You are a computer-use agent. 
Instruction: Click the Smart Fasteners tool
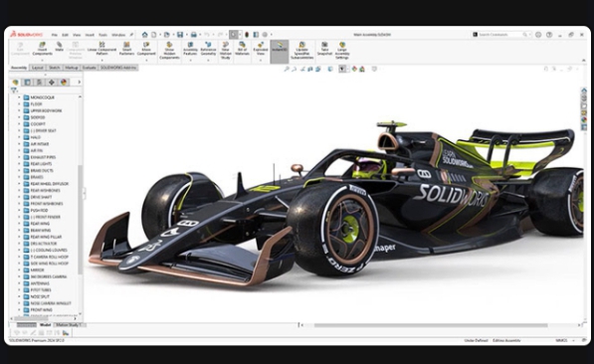pyautogui.click(x=126, y=49)
